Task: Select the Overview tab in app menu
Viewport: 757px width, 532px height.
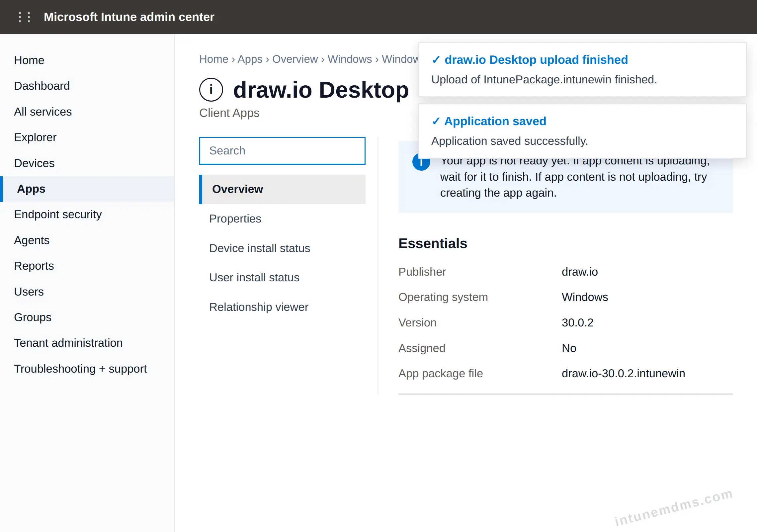Action: (x=282, y=189)
